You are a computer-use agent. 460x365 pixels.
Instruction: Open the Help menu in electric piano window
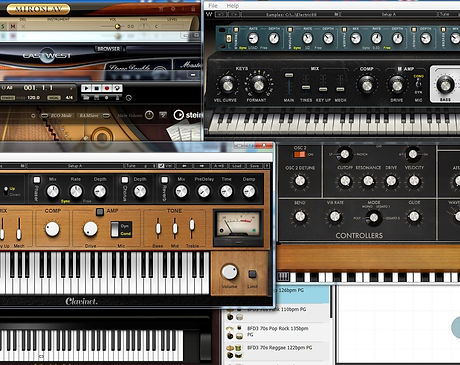(233, 6)
